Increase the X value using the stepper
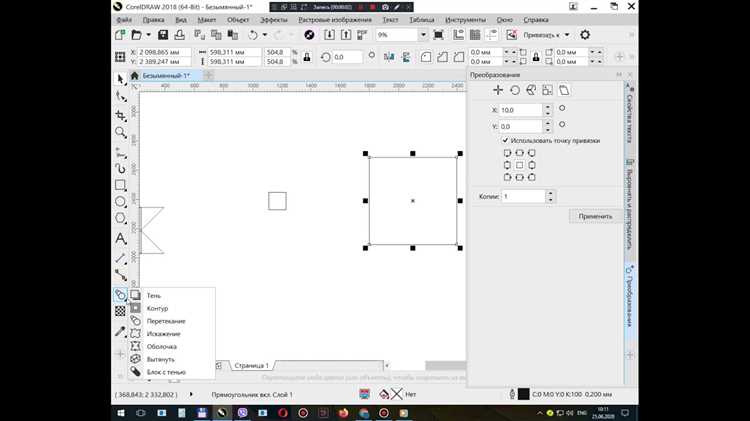 point(548,107)
